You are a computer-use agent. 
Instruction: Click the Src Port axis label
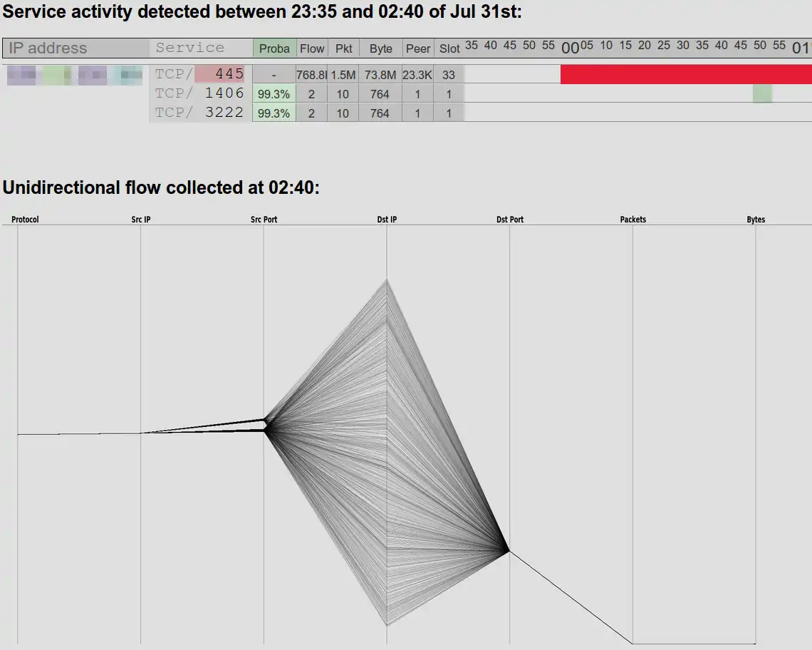pos(264,220)
